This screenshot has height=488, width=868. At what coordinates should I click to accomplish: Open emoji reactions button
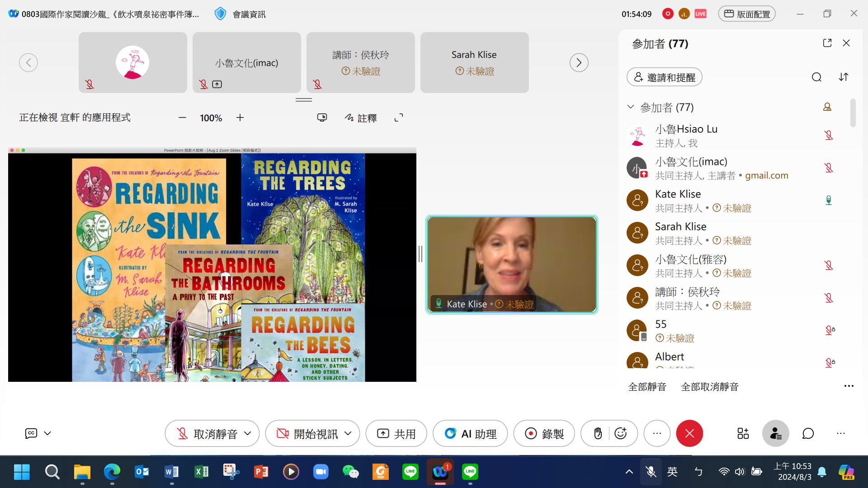(621, 433)
